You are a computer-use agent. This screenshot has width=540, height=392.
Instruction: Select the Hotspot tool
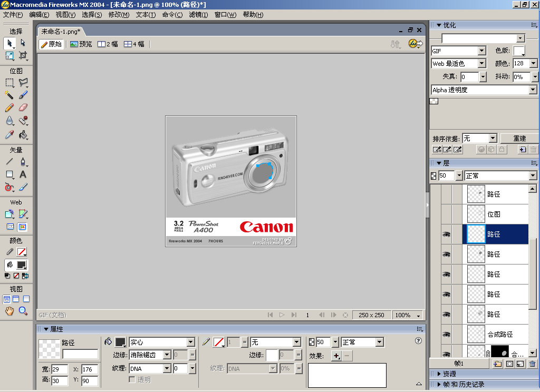click(x=9, y=214)
